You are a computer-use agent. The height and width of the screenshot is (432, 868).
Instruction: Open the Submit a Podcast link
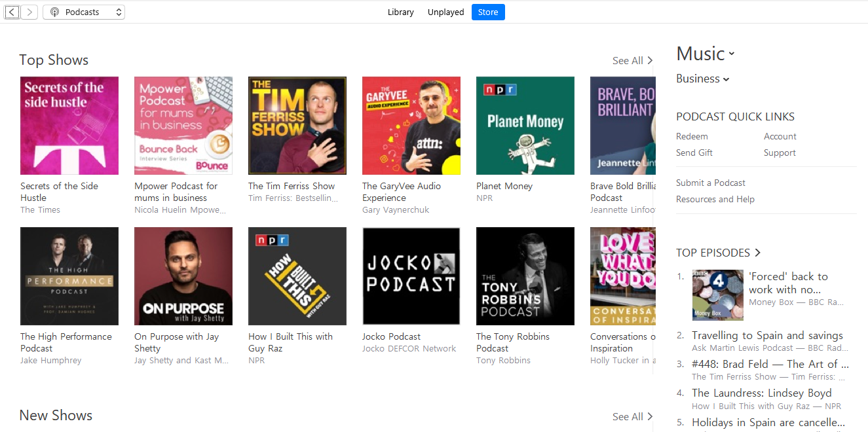point(711,183)
